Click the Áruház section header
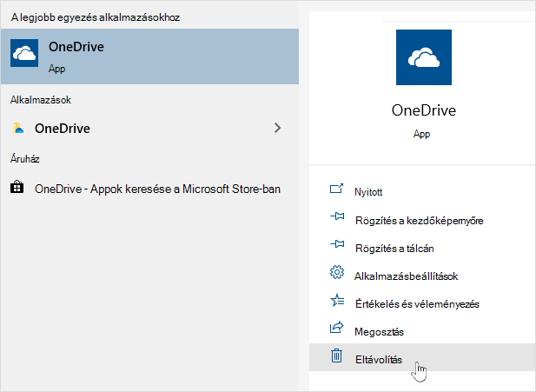 click(x=25, y=159)
